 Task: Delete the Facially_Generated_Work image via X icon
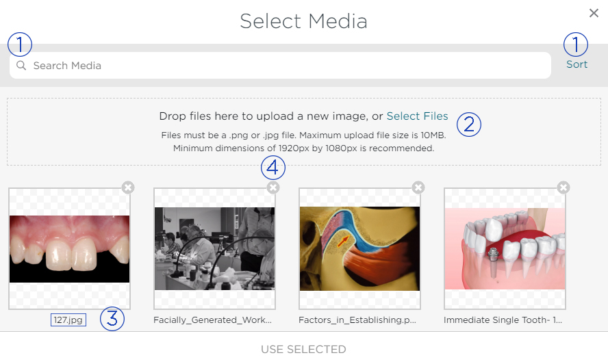pos(273,187)
